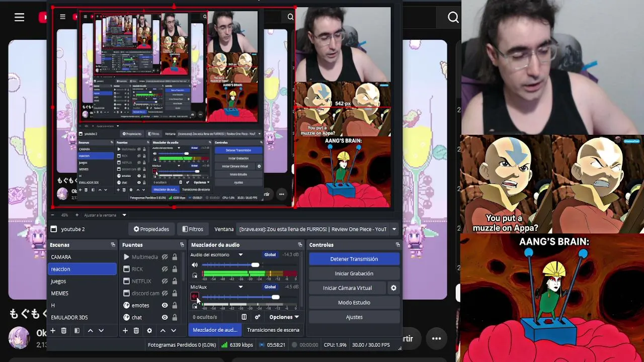
Task: Open scene filters icon below Escenas list
Action: pos(77,330)
